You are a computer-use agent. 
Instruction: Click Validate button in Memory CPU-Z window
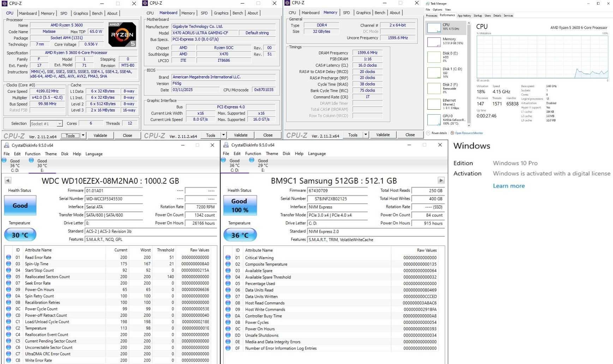[x=383, y=135]
